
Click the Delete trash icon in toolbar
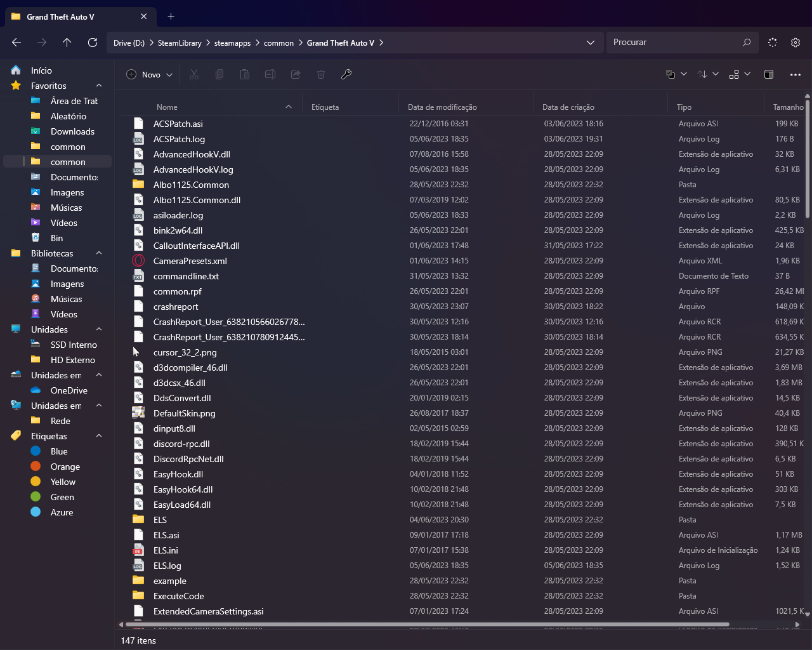(321, 74)
